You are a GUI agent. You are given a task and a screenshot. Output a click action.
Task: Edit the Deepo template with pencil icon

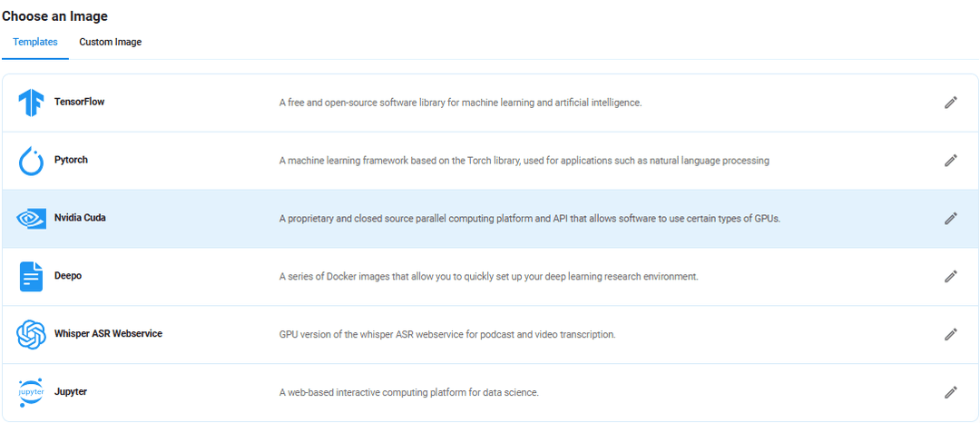[x=951, y=276]
